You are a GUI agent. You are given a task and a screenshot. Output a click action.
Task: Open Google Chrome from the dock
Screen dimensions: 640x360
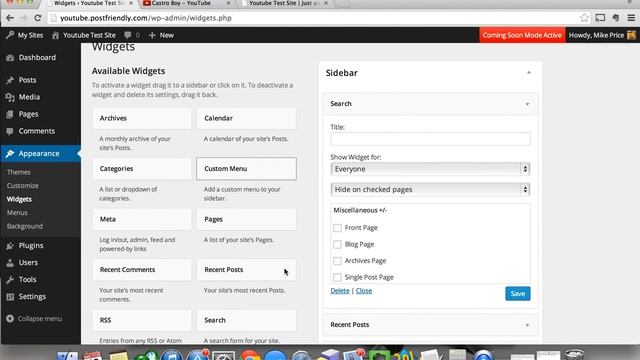pos(249,356)
